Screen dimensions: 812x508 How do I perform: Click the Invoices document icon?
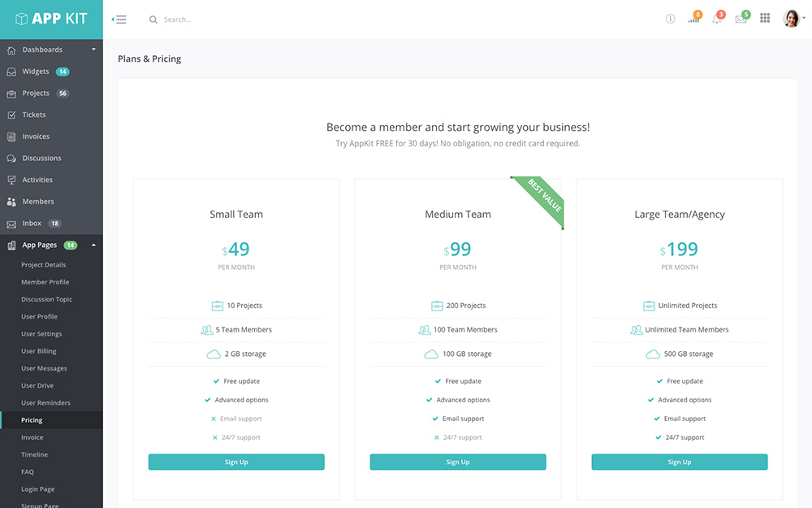coord(11,137)
